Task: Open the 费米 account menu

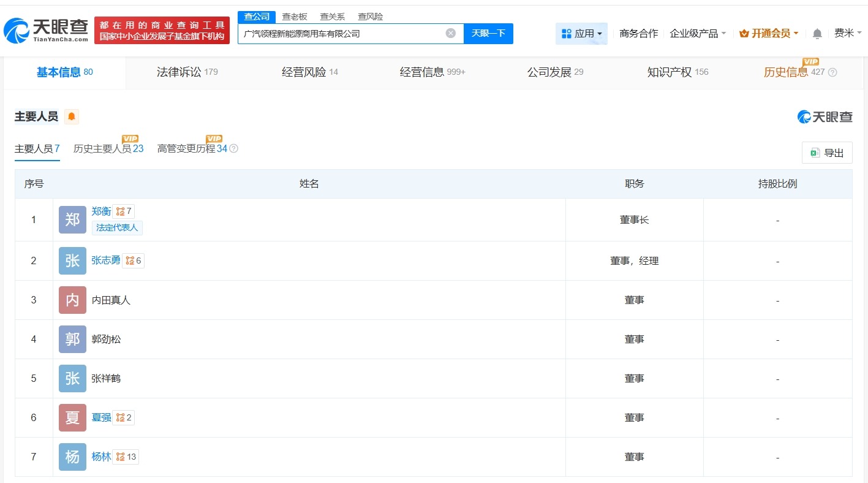Action: point(848,34)
